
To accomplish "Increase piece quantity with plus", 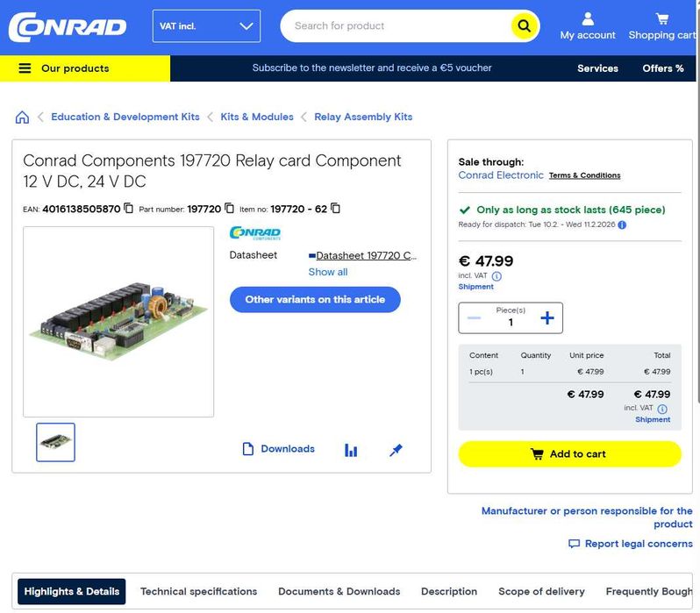I will 547,317.
